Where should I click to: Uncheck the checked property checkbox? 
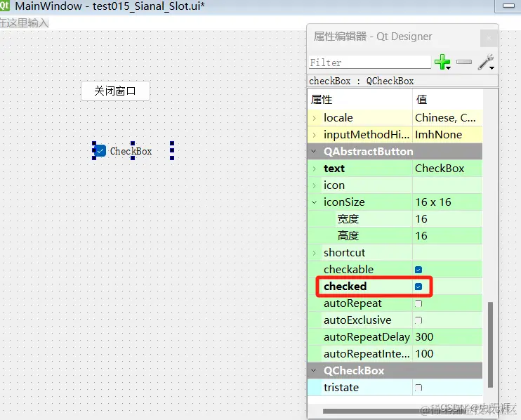click(418, 287)
